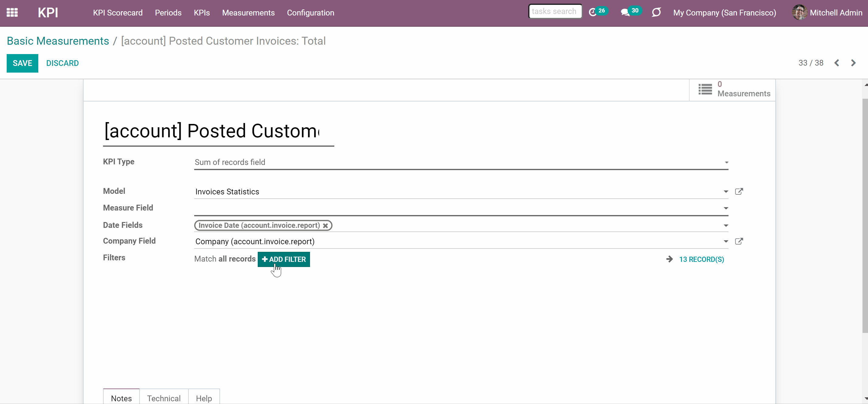Expand the Date Fields dropdown arrow
This screenshot has height=404, width=868.
[x=726, y=226]
